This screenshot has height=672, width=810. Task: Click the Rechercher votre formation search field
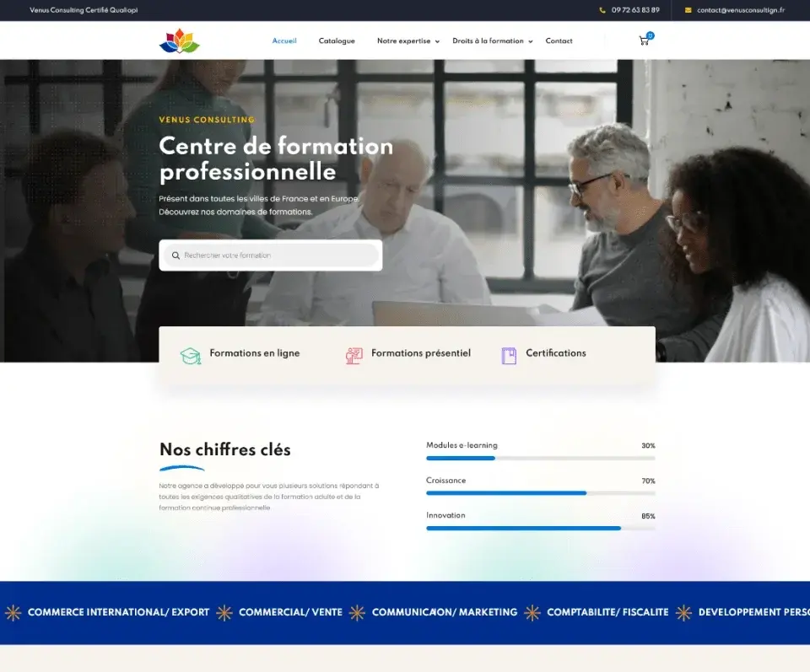point(270,255)
